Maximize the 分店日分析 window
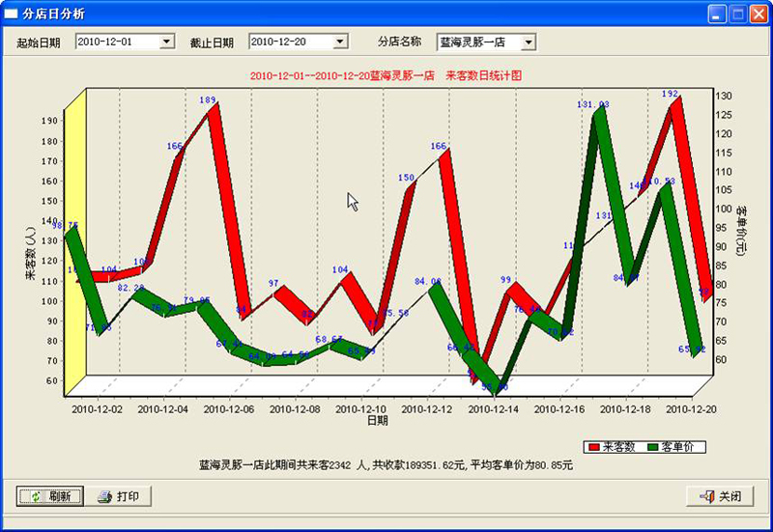This screenshot has width=773, height=532. [x=738, y=14]
